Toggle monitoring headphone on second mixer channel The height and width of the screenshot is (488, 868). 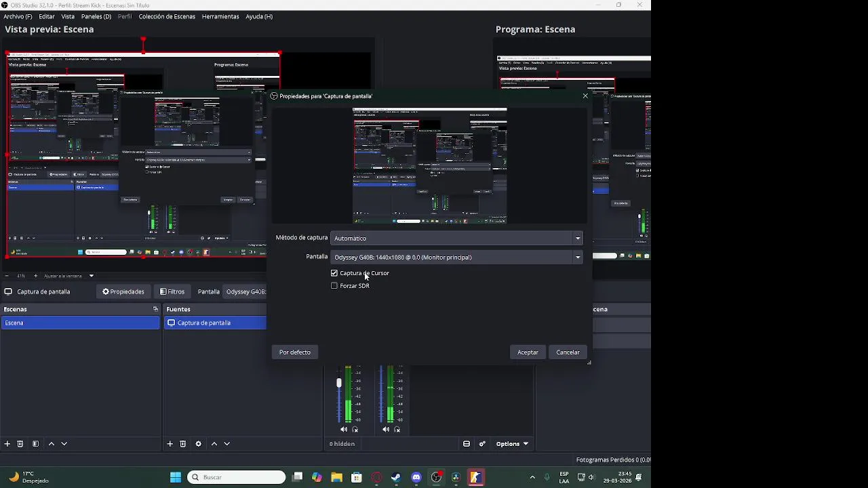coord(397,430)
